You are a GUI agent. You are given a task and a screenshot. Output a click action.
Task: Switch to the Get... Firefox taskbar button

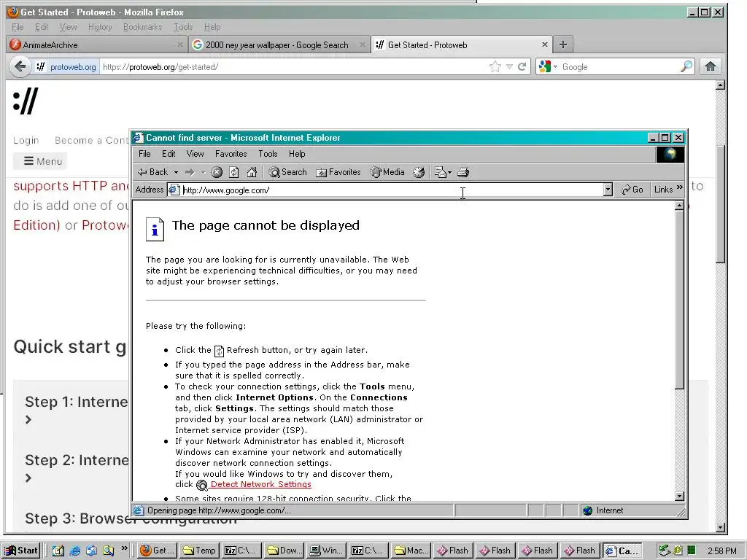158,551
